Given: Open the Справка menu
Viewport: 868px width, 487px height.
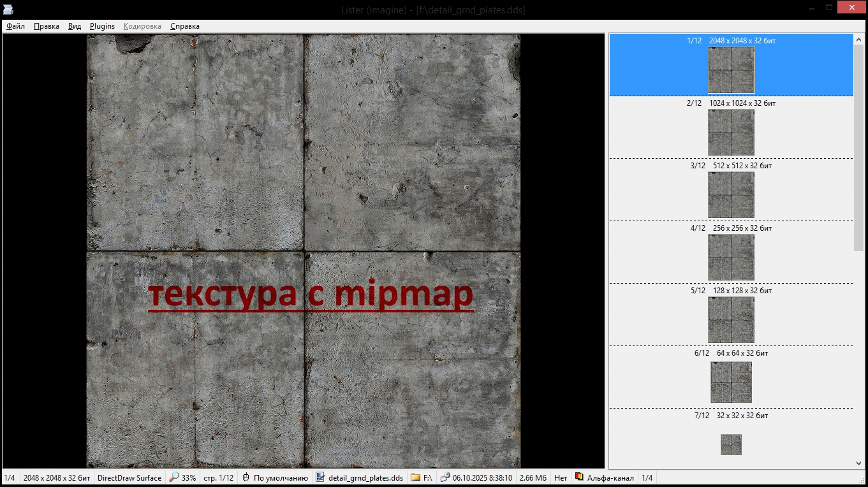Looking at the screenshot, I should pyautogui.click(x=184, y=26).
